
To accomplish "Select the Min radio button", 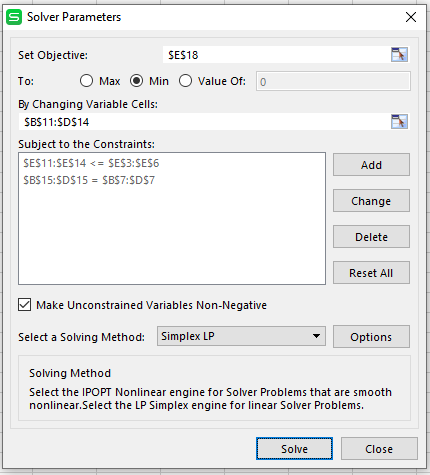I will pos(136,81).
